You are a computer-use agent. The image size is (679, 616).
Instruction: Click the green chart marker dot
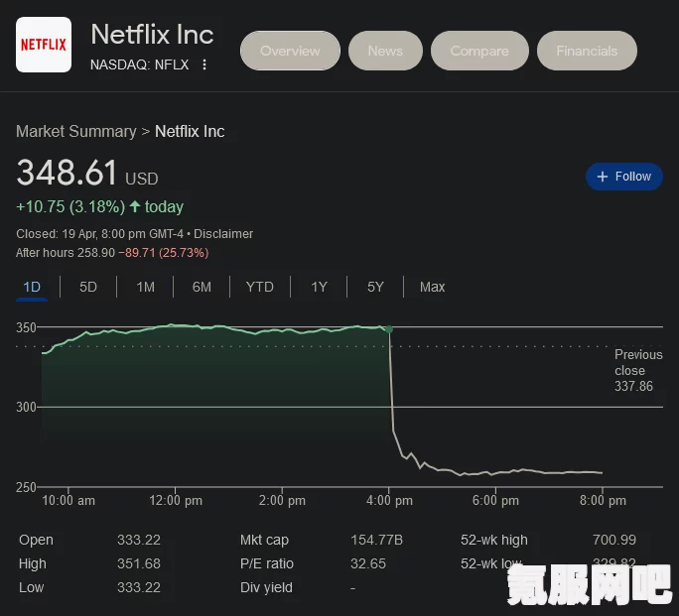(x=389, y=329)
